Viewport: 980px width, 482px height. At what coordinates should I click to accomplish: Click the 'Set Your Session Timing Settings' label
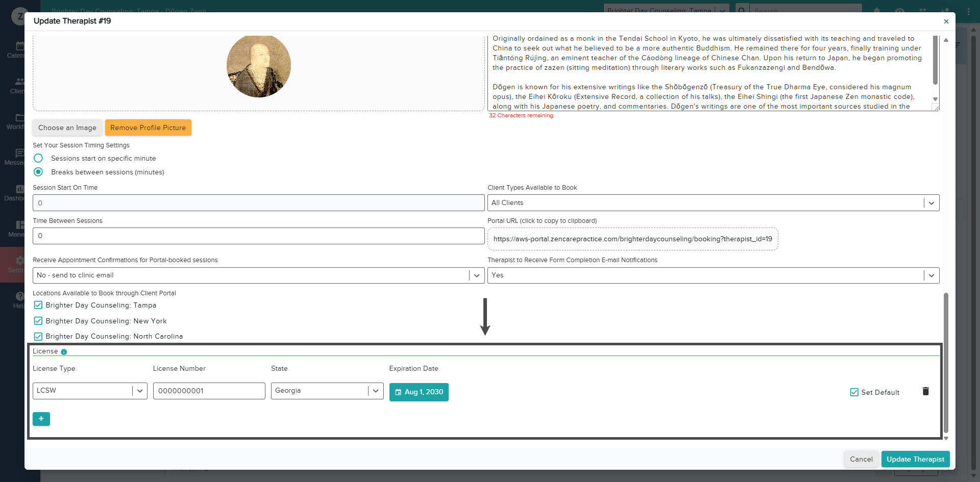coord(81,145)
